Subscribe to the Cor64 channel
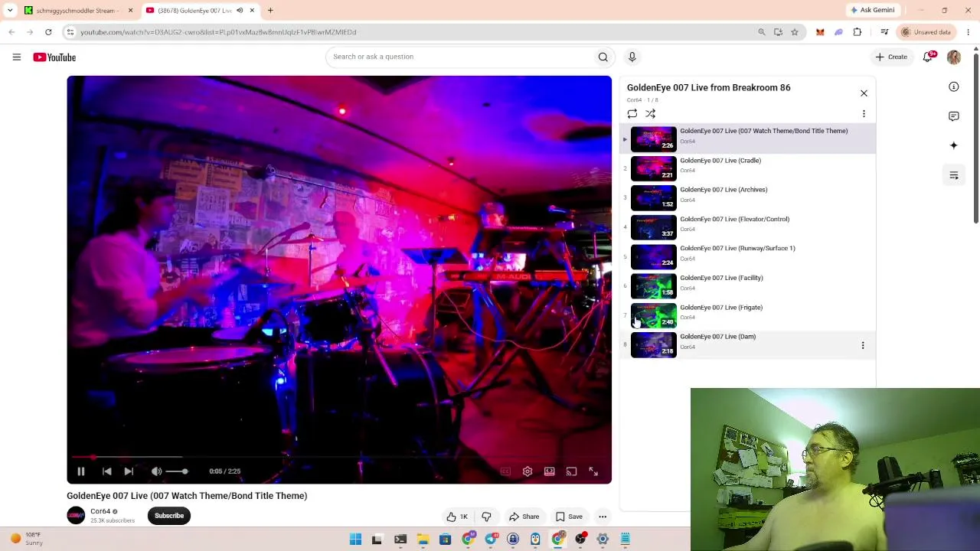Image resolution: width=980 pixels, height=551 pixels. (169, 516)
